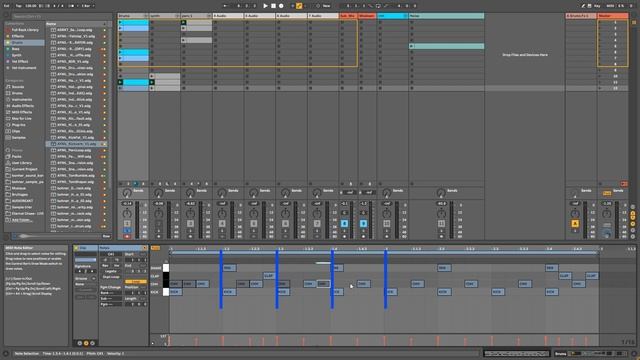Open the Groove hot-swap selector

94,278
